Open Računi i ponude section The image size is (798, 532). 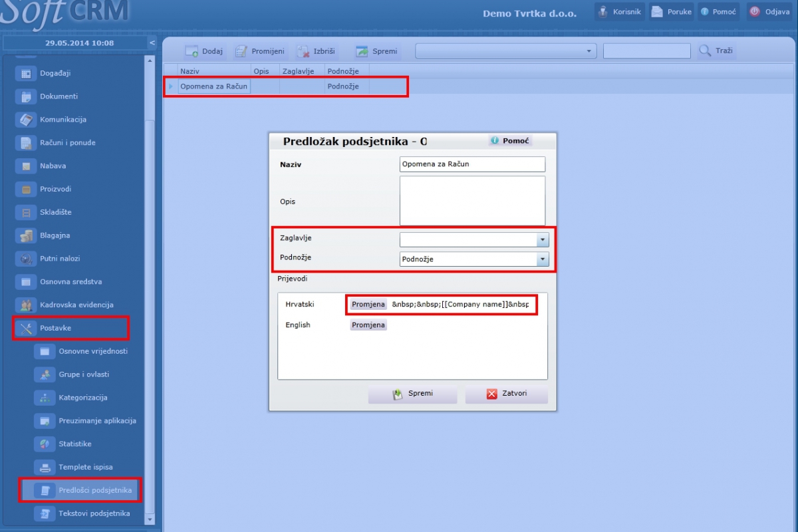pyautogui.click(x=67, y=143)
